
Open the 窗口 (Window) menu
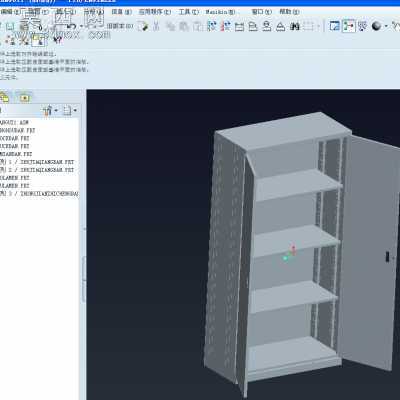[x=261, y=12]
